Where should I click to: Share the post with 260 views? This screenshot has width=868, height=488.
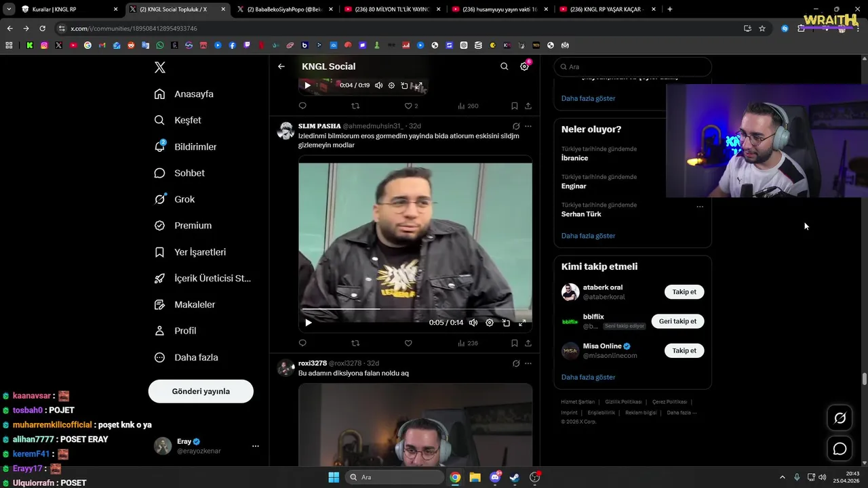[x=528, y=106]
